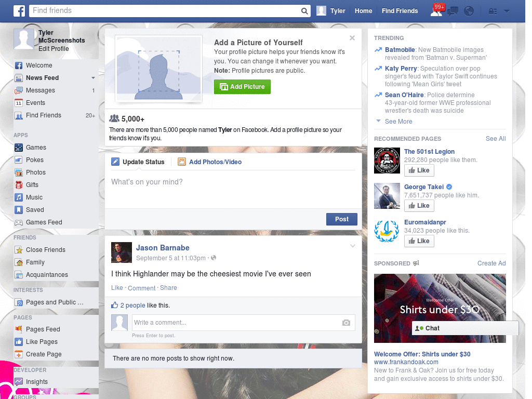The image size is (532, 399).
Task: Open Shirts under $30 ad image
Action: point(440,308)
